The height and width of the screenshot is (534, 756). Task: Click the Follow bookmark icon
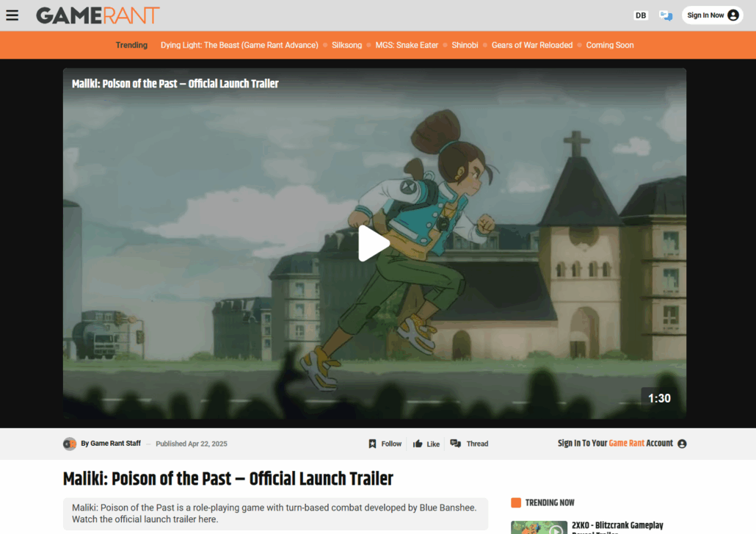pyautogui.click(x=373, y=444)
